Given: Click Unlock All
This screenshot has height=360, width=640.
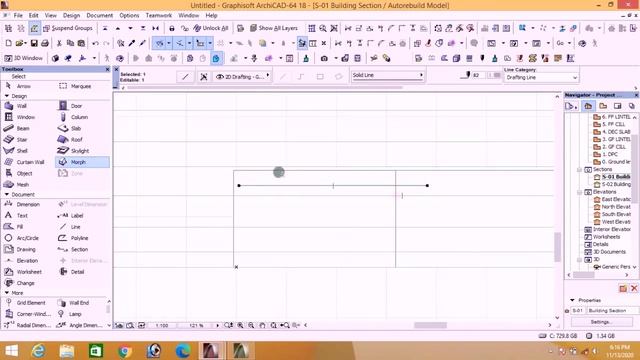Looking at the screenshot, I should point(211,28).
